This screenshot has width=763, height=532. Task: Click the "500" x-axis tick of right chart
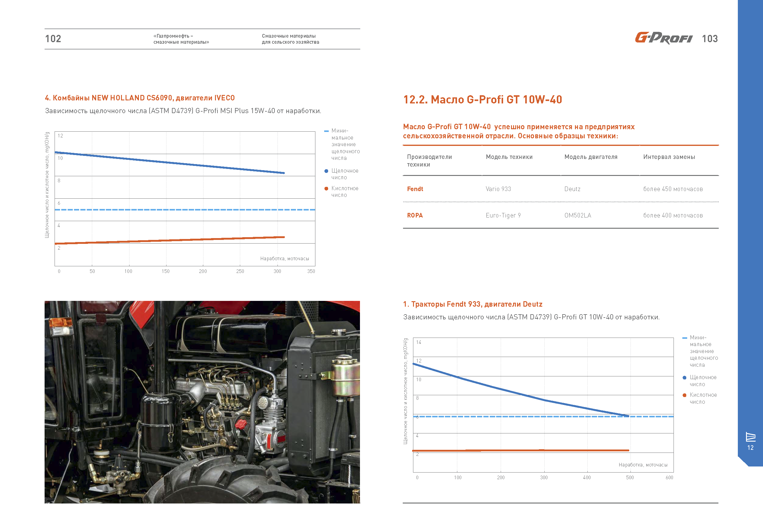(x=630, y=477)
